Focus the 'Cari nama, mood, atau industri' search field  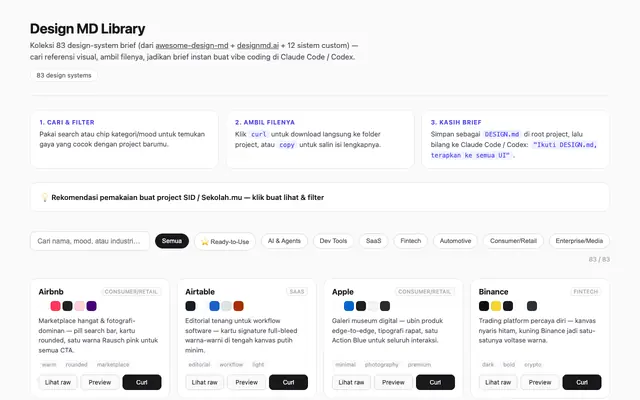90,241
